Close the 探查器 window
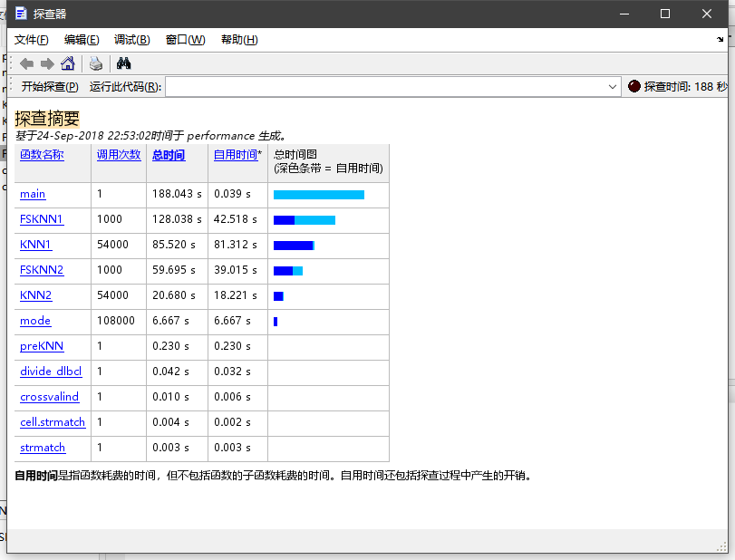The width and height of the screenshot is (735, 560). point(707,14)
